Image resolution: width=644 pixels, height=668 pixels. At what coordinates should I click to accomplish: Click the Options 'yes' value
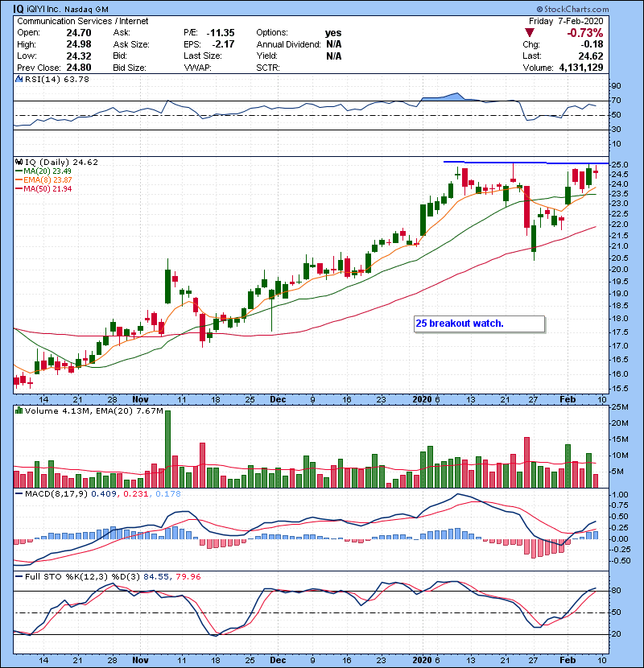(x=333, y=33)
